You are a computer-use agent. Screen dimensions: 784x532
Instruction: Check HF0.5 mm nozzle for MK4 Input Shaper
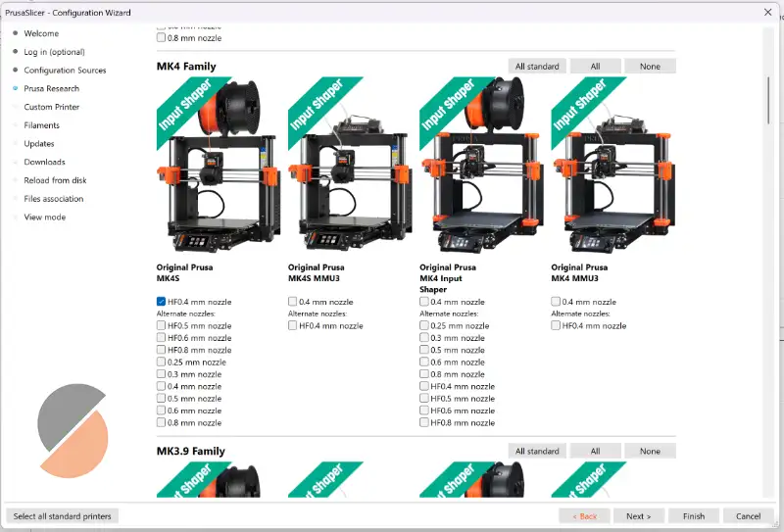point(424,398)
